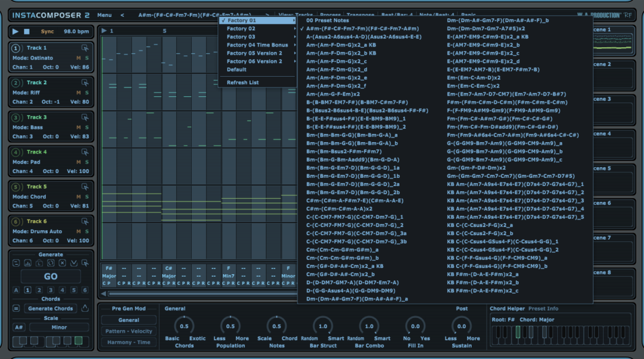Click the left arrow of horizontal scrollbar
Screen dimensions: 644x359
pyautogui.click(x=104, y=293)
